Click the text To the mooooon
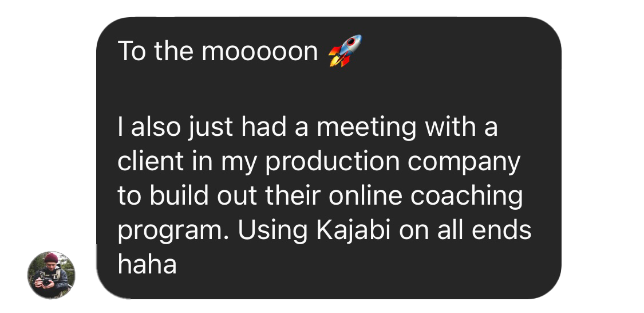644x313 pixels. [218, 52]
